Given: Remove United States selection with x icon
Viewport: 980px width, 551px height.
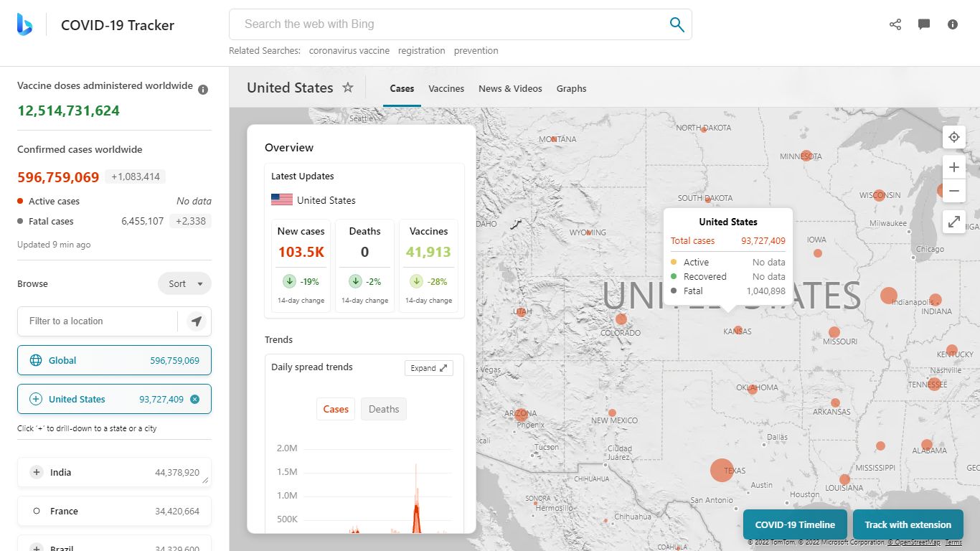Looking at the screenshot, I should click(194, 399).
